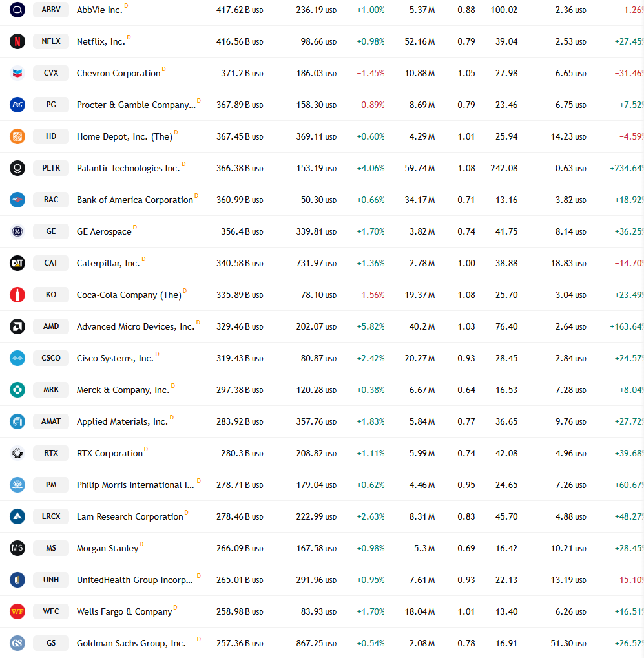Click the Cisco logo icon
The width and height of the screenshot is (644, 658).
17,358
